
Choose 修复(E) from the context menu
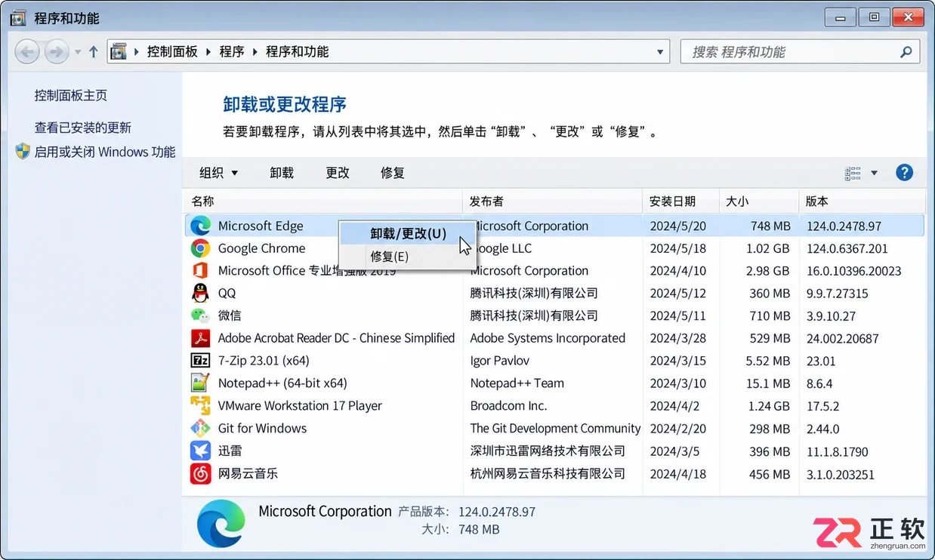[408, 257]
